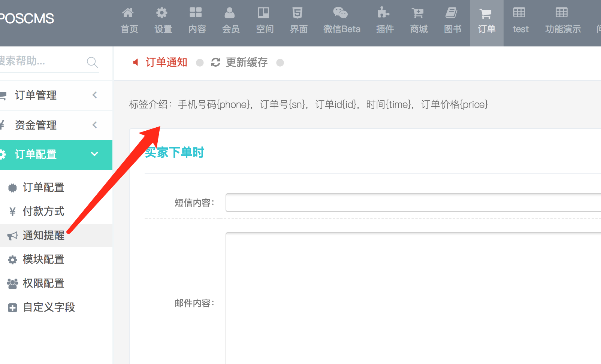The height and width of the screenshot is (364, 601).
Task: Click the cog icon next to 订单配置 submenu item
Action: pos(13,188)
